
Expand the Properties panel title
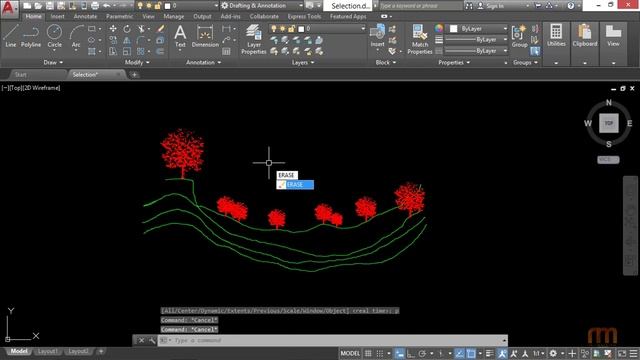[x=454, y=62]
